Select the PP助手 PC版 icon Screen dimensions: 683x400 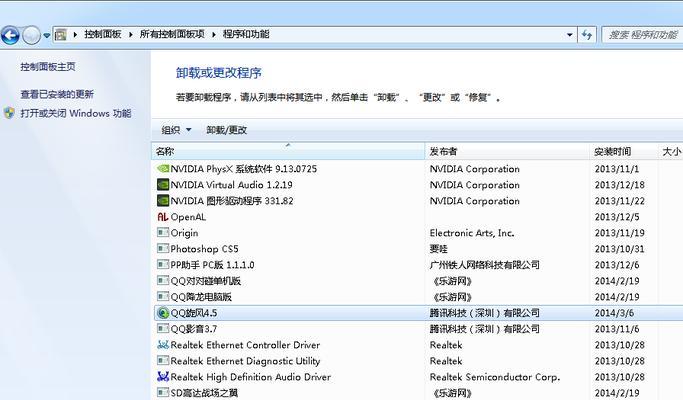[162, 264]
